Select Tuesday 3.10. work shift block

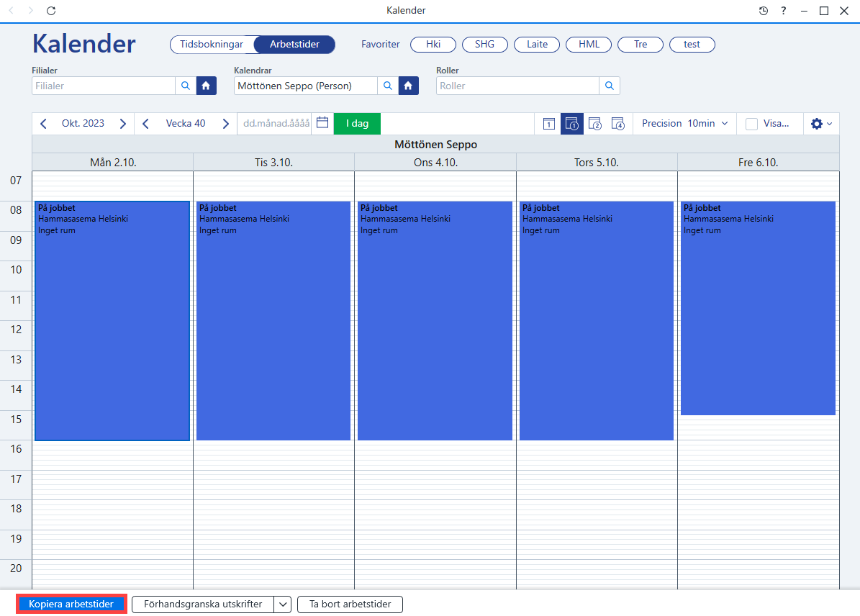273,321
